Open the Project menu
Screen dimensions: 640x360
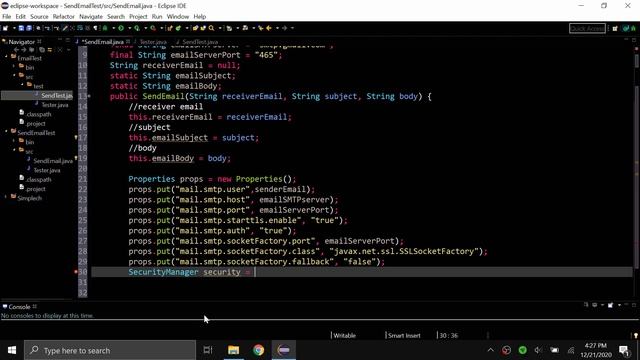pos(138,17)
